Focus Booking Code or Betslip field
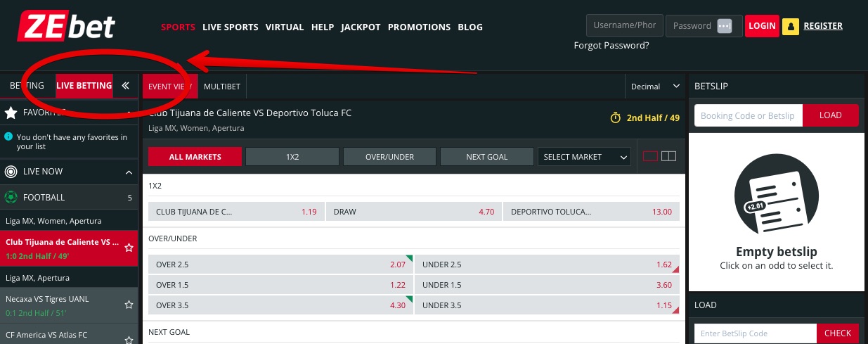The width and height of the screenshot is (868, 344). pyautogui.click(x=748, y=115)
